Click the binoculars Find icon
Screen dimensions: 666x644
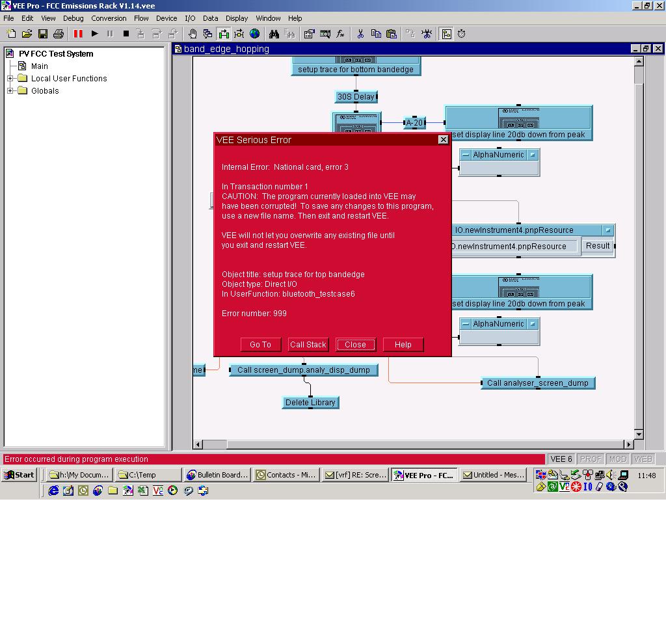point(274,34)
